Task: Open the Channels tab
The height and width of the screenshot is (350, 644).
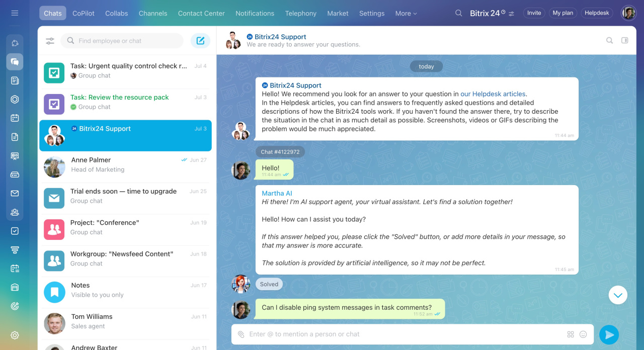Action: tap(153, 14)
